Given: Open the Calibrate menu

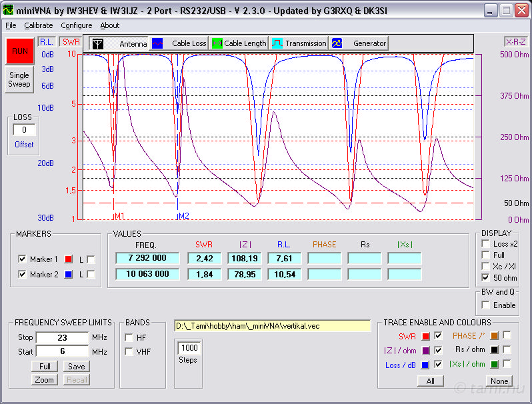Looking at the screenshot, I should 39,25.
